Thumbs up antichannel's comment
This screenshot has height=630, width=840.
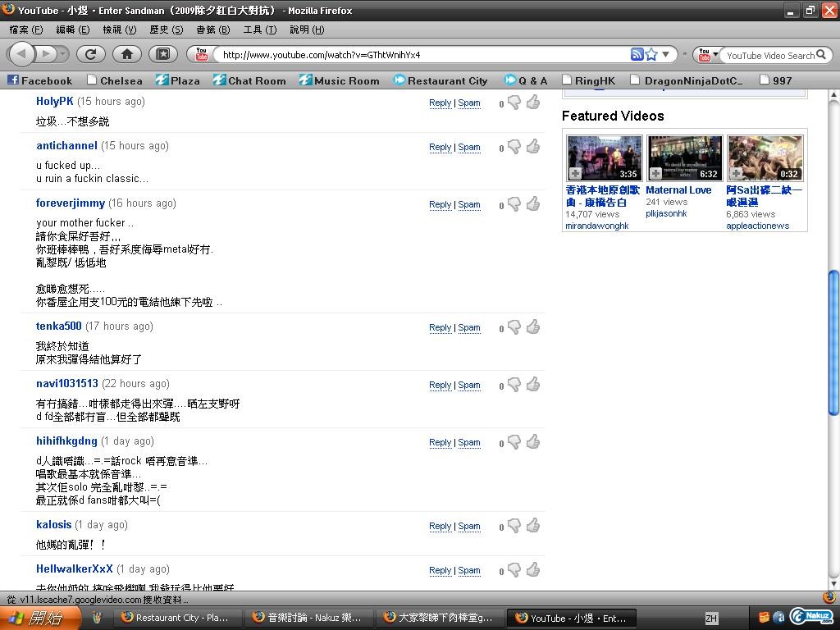click(x=533, y=146)
